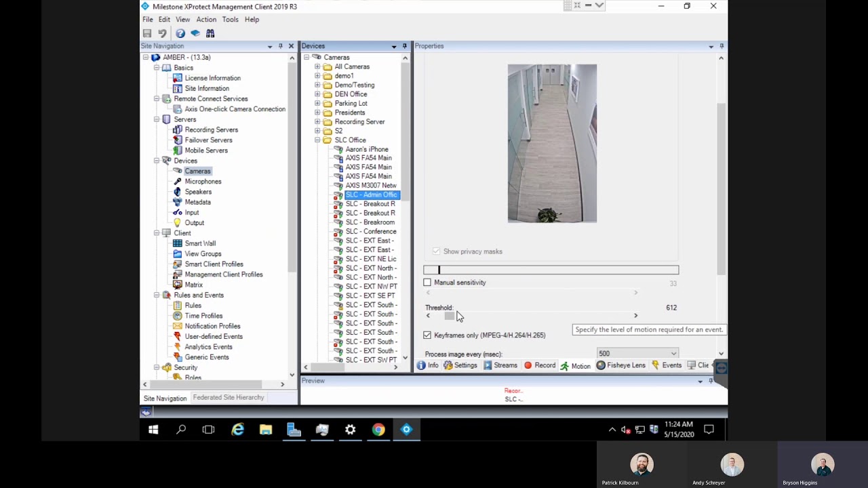Pin the Site Navigation panel with pushpin
This screenshot has width=868, height=488.
[x=281, y=46]
